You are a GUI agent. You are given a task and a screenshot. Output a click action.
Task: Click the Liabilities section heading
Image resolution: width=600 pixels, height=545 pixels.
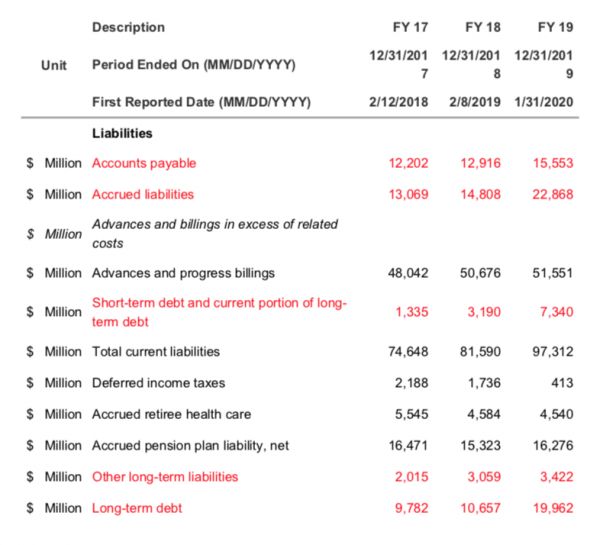coord(122,133)
